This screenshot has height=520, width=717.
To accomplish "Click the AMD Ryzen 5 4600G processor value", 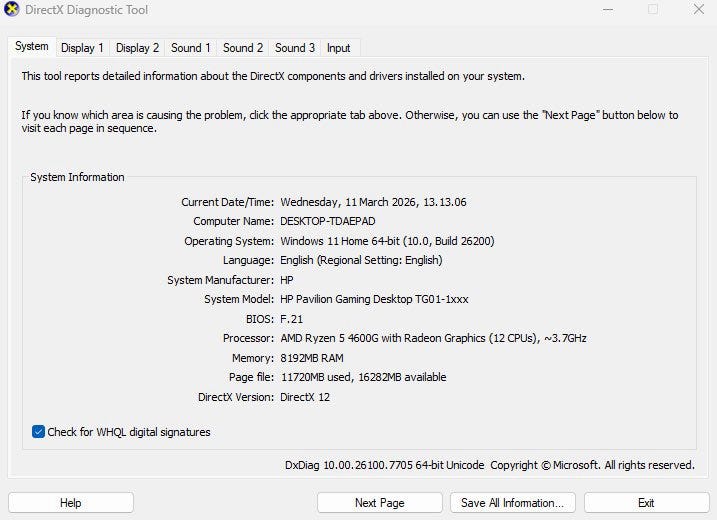I will [x=433, y=338].
